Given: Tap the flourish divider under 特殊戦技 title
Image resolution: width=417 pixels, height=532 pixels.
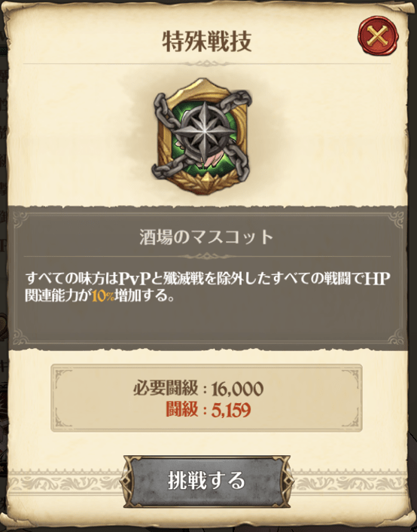Looking at the screenshot, I should click(206, 63).
